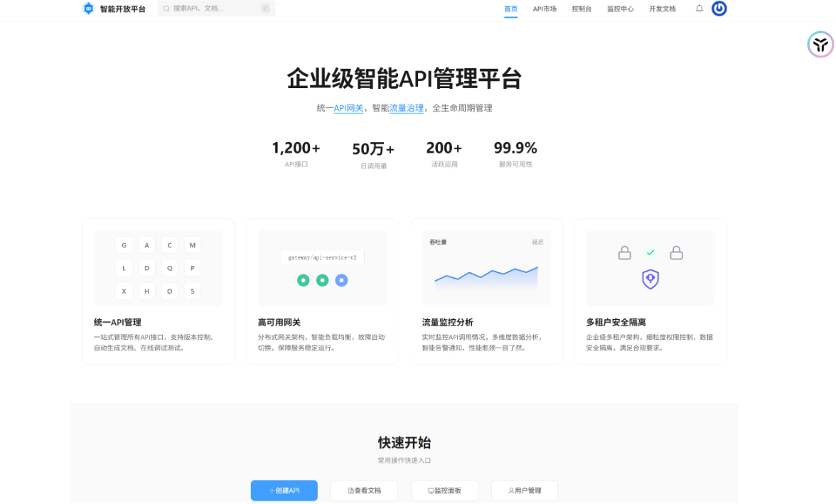This screenshot has height=504, width=836.
Task: Click the 查看文档 button
Action: (x=364, y=490)
